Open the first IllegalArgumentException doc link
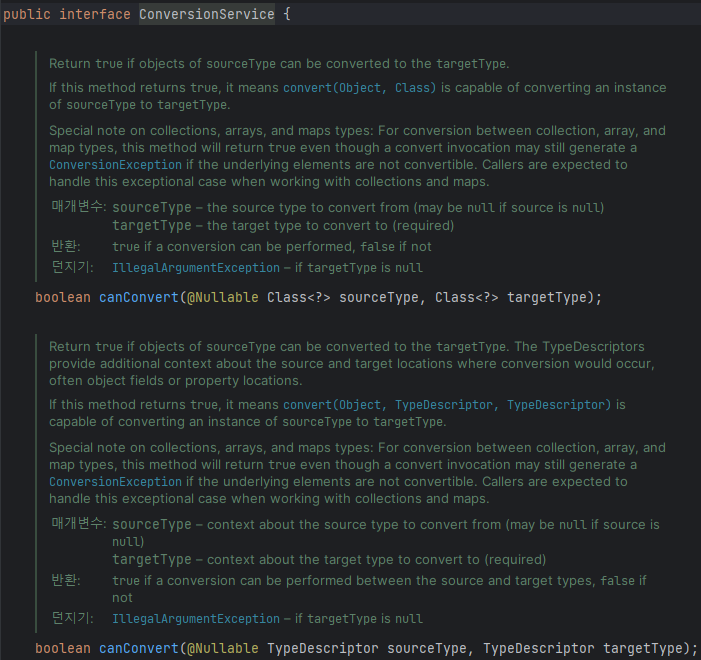The height and width of the screenshot is (660, 701). point(196,268)
